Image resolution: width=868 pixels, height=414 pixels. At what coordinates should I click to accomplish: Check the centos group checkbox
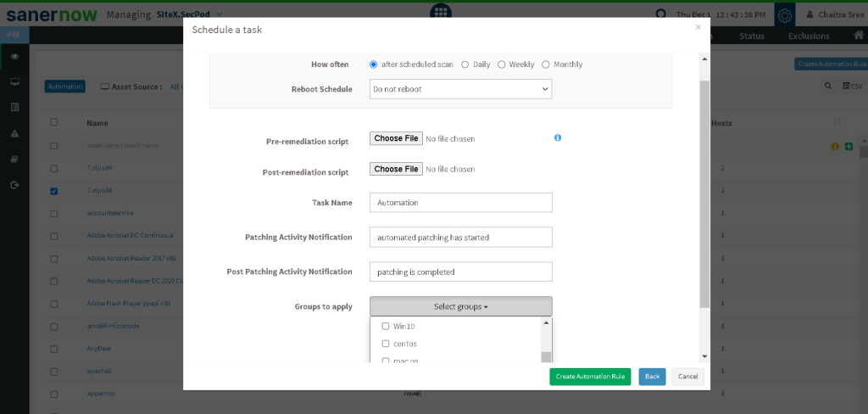pos(386,344)
